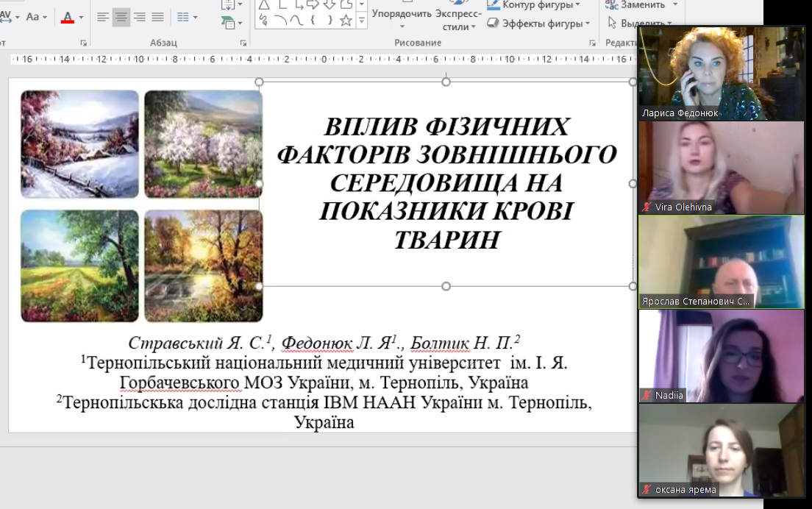Click Контур фигуры button

click(537, 5)
